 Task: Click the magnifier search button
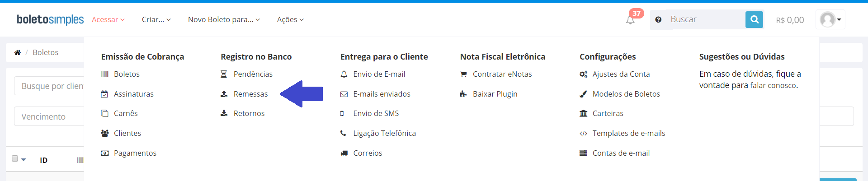(x=754, y=19)
